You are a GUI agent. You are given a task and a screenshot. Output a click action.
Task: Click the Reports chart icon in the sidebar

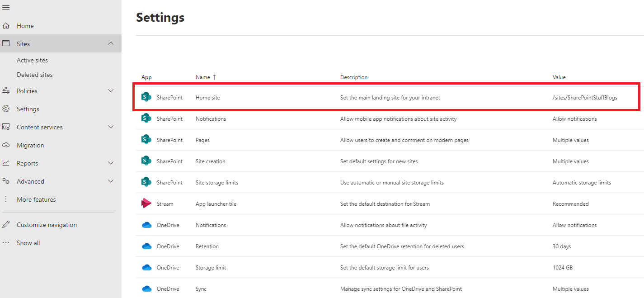(x=6, y=163)
